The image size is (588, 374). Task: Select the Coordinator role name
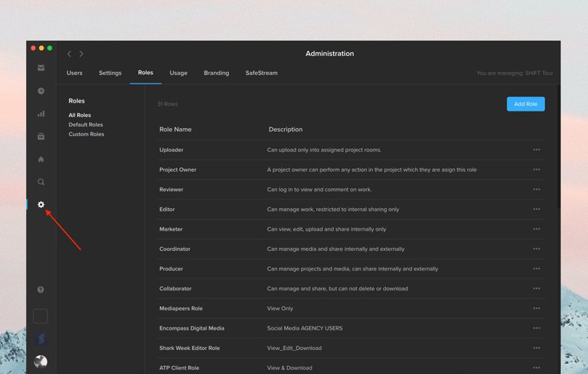[x=174, y=249]
